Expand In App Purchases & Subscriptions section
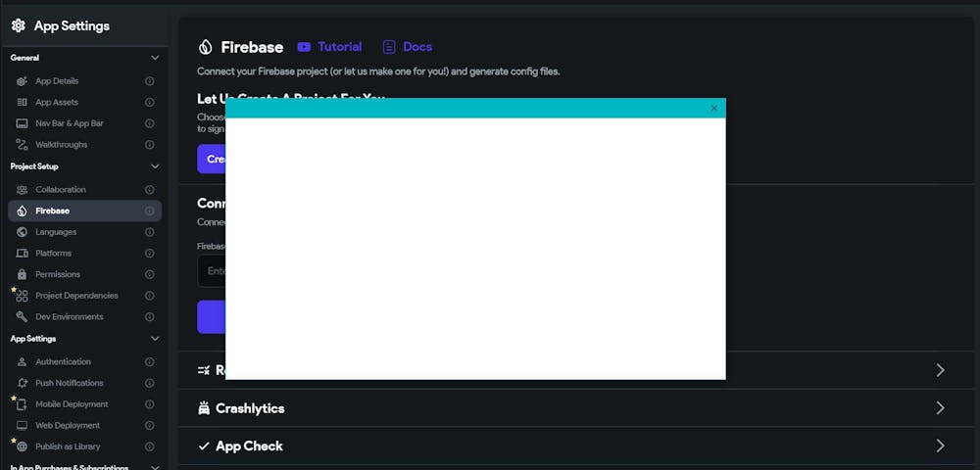 155,467
